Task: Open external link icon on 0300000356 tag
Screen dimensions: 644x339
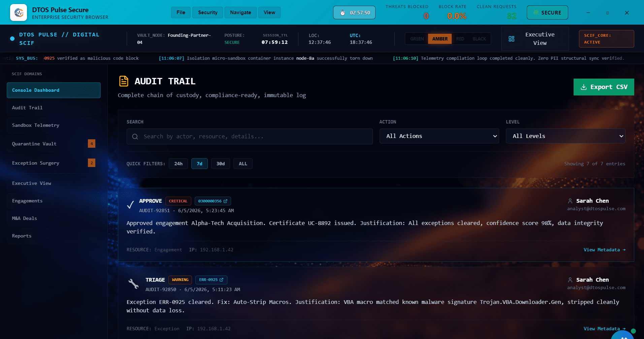Action: coord(225,201)
